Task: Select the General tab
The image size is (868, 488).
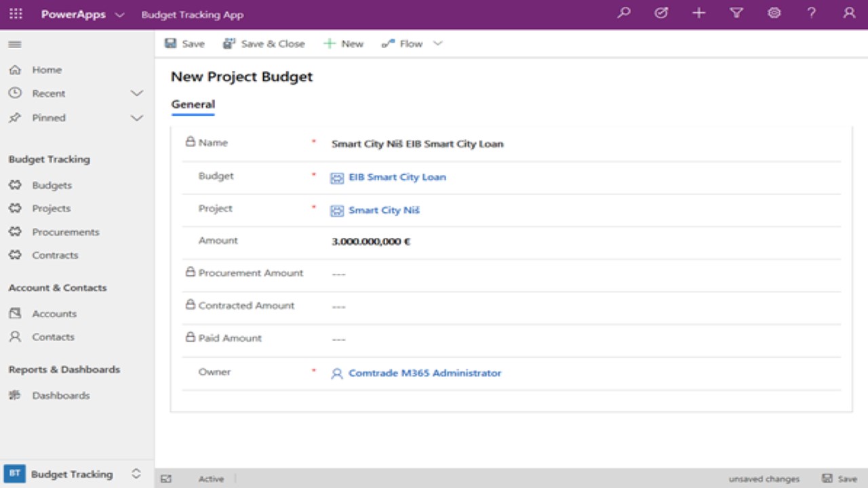Action: pos(193,104)
